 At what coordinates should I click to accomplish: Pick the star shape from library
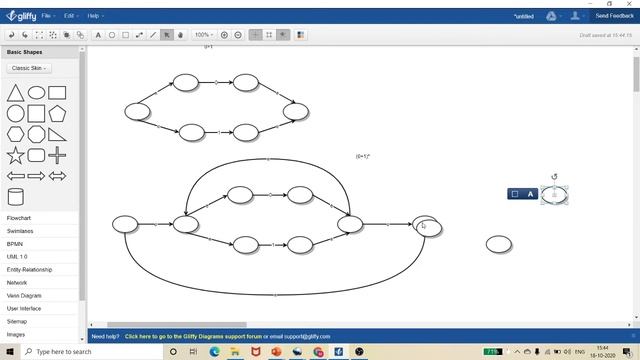tap(16, 155)
